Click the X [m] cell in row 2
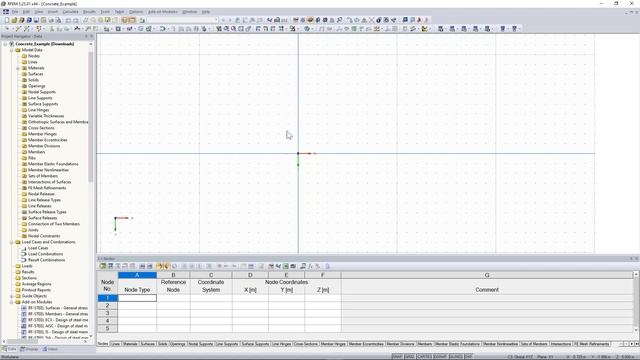Image resolution: width=640 pixels, height=360 pixels. click(x=250, y=306)
